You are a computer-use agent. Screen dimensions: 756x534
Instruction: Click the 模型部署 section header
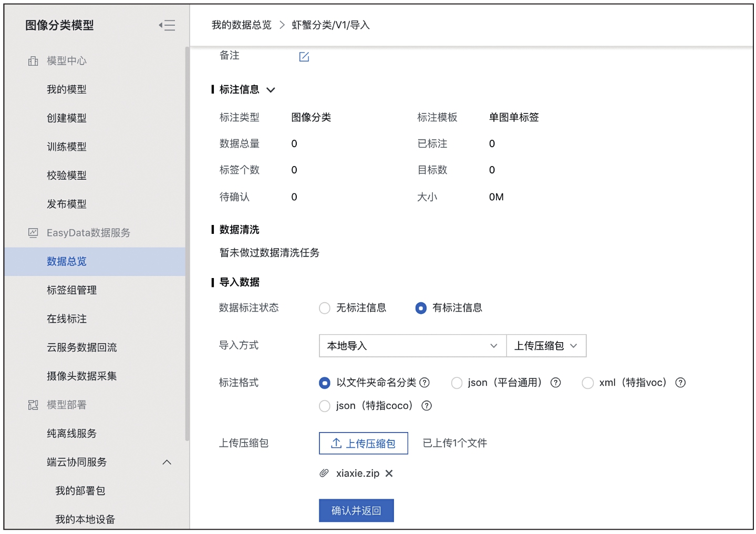point(67,405)
